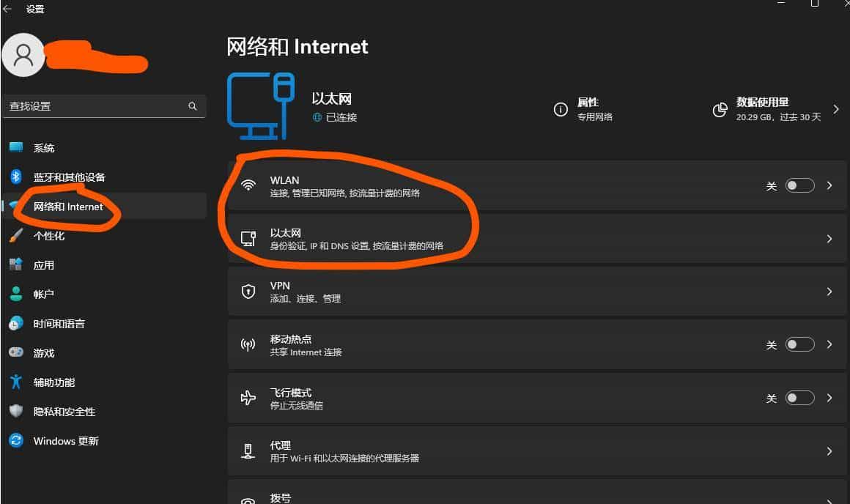Click the airplane mode icon
This screenshot has height=504, width=850.
pyautogui.click(x=248, y=399)
